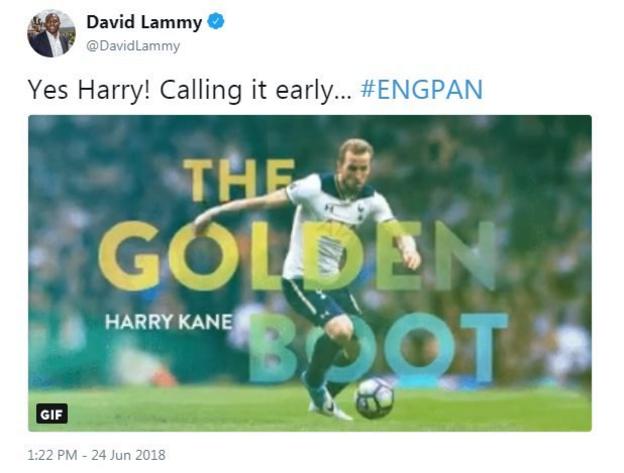624x473 pixels.
Task: Click the blue verified checkmark badge
Action: (x=216, y=21)
